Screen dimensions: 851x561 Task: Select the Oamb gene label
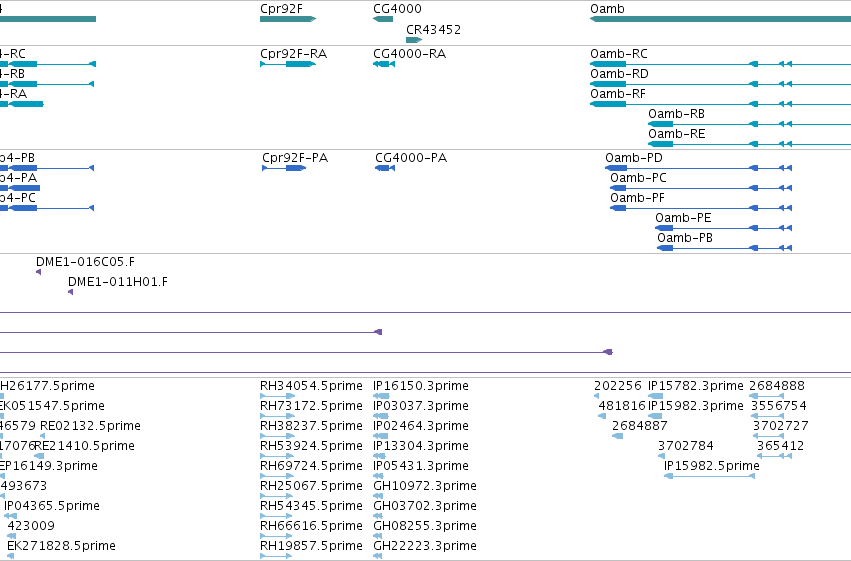click(607, 9)
